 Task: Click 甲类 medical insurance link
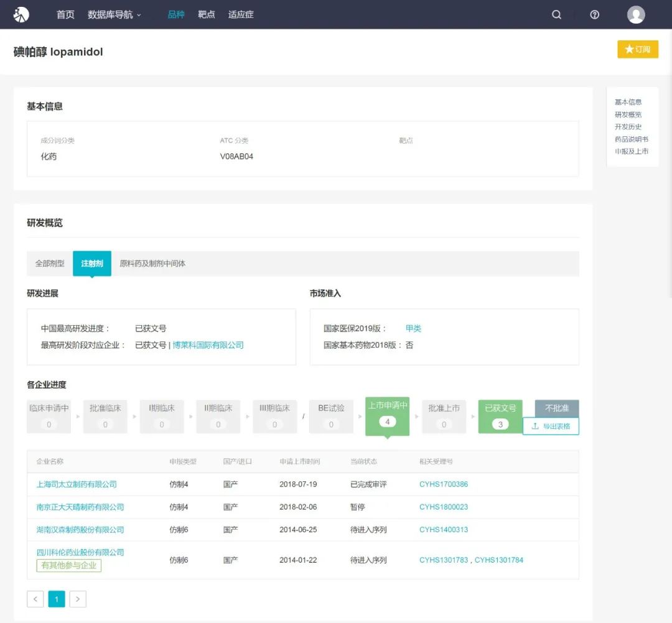[x=414, y=328]
